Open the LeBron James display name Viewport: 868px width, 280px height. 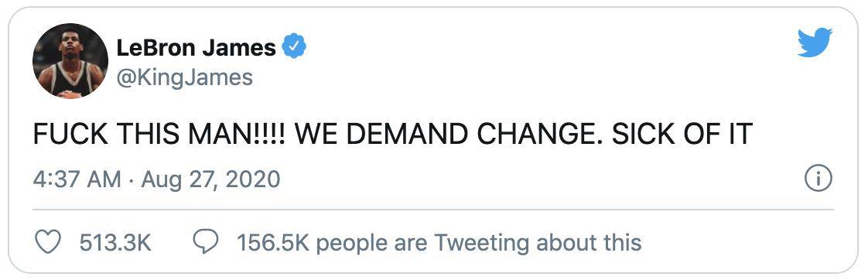tap(196, 48)
